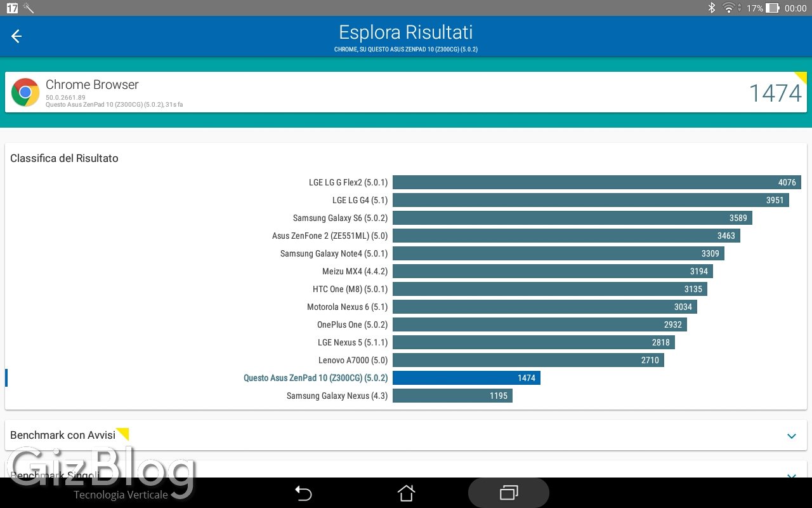
Task: Tap the label Samsung Galaxy Nexus (4.3)
Action: (x=337, y=396)
